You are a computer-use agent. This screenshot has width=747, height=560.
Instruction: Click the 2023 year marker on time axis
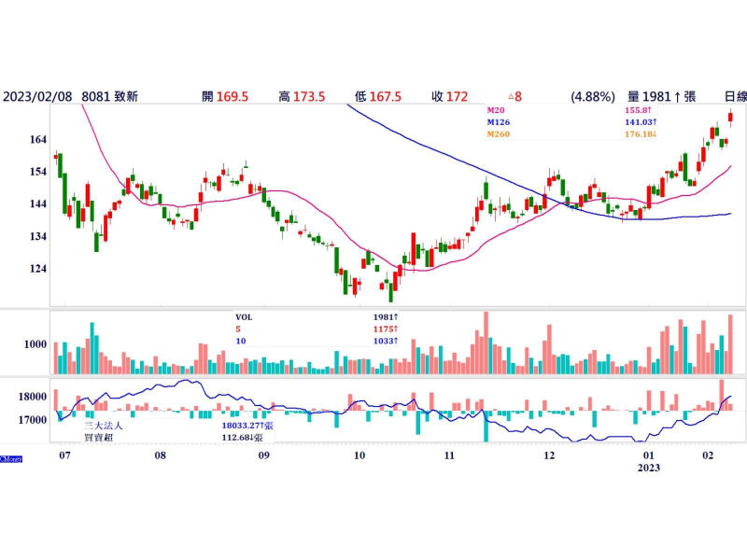tap(649, 469)
